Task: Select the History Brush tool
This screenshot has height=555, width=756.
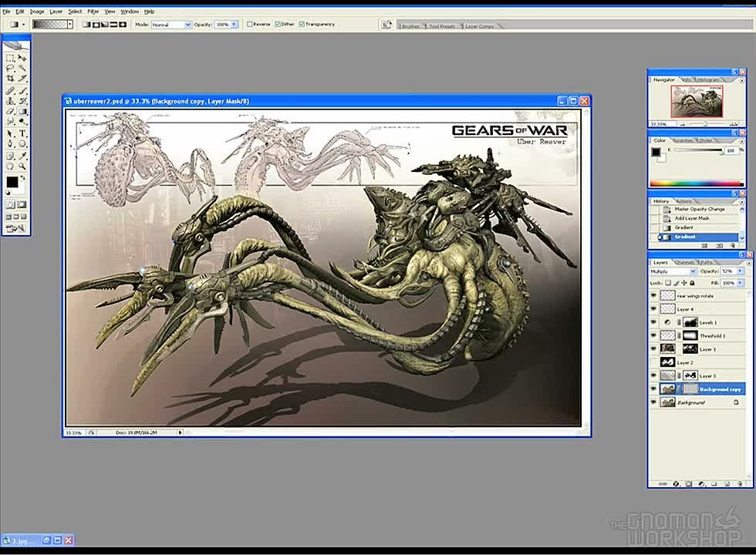Action: coord(22,101)
